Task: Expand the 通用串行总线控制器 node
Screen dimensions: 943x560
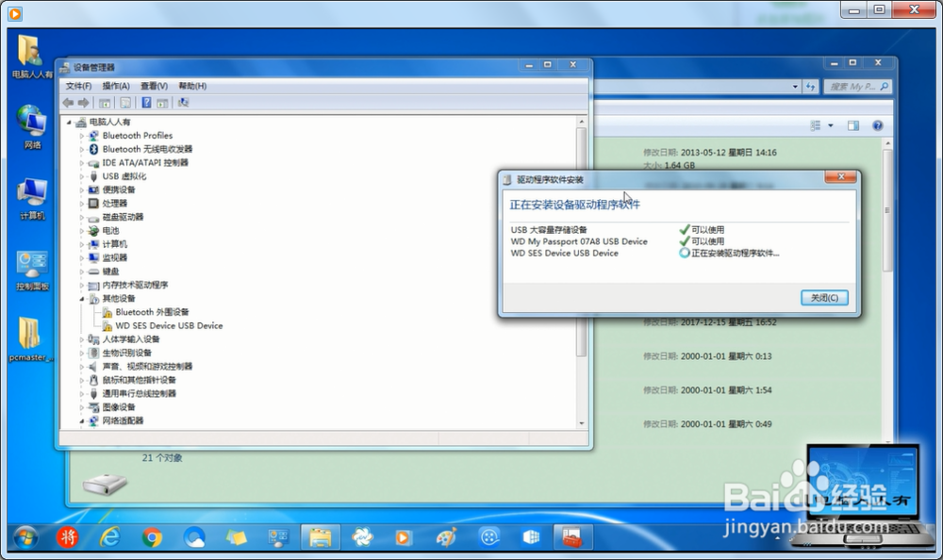Action: [82, 394]
